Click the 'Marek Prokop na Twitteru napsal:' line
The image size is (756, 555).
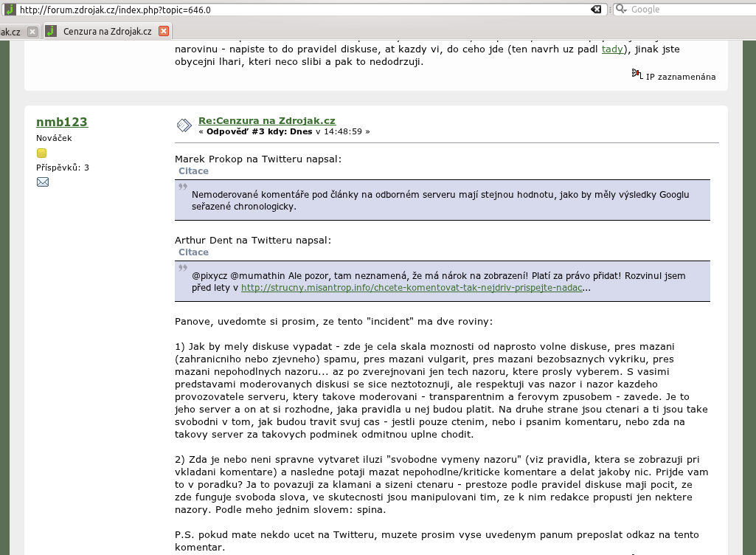point(258,159)
